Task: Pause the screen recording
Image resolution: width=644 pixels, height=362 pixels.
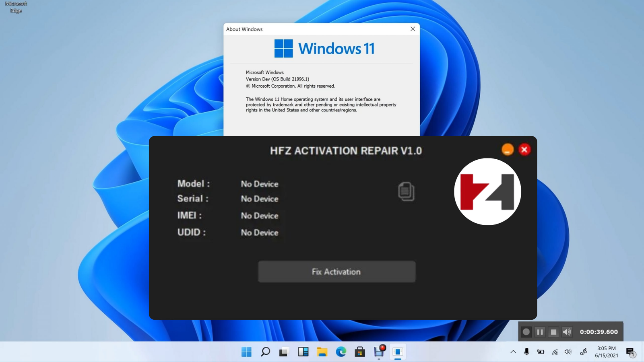Action: (540, 332)
